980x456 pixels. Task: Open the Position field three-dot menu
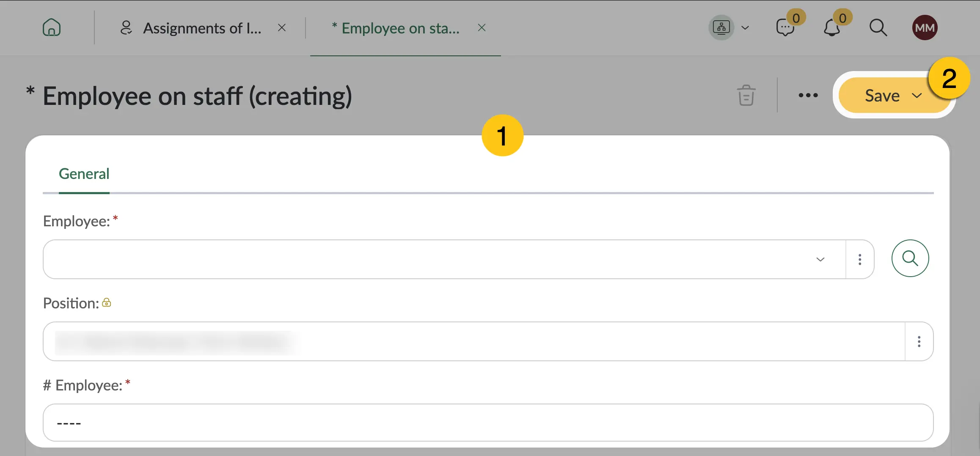click(x=919, y=341)
